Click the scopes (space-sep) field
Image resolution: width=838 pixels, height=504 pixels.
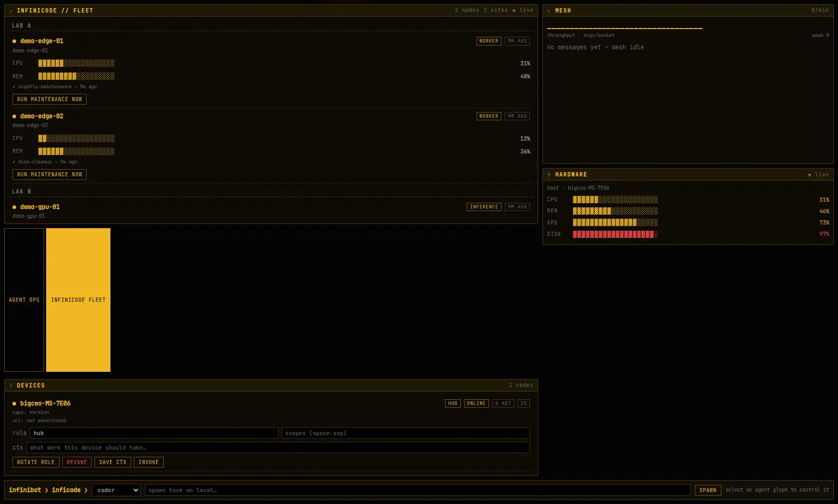coord(406,433)
